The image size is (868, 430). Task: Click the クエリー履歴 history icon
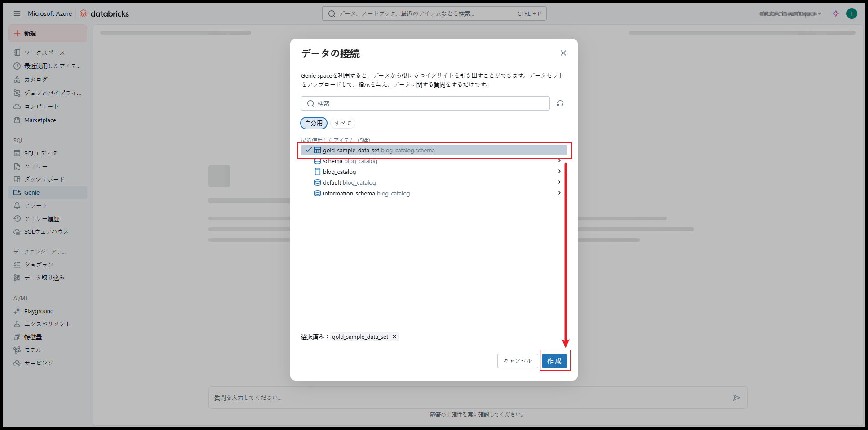pyautogui.click(x=17, y=218)
